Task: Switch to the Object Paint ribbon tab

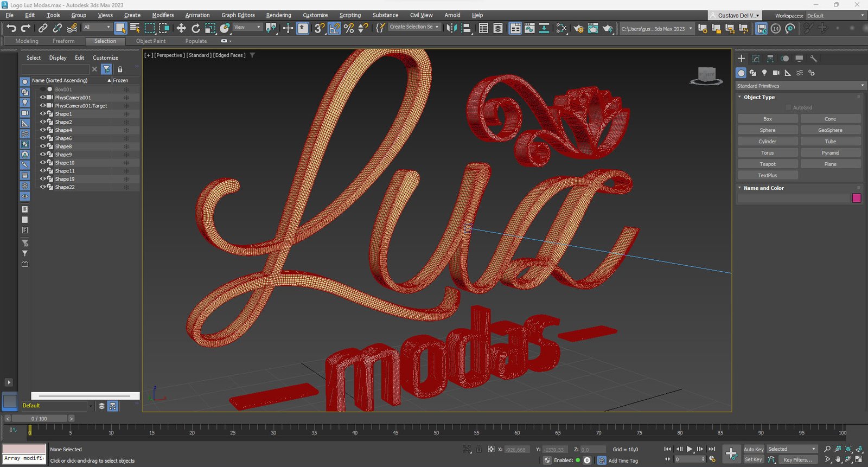Action: (151, 41)
